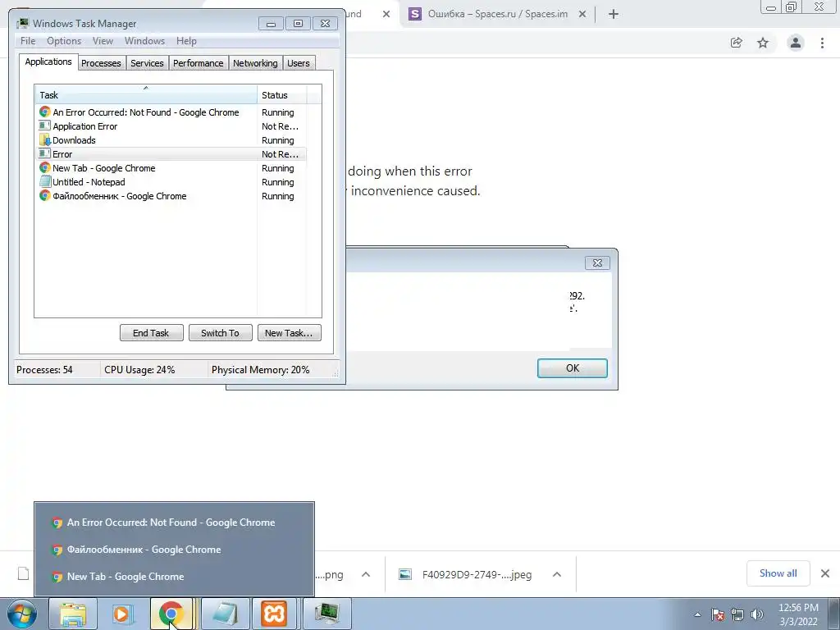Open the Help menu in Task Manager
The height and width of the screenshot is (630, 840).
(x=186, y=41)
